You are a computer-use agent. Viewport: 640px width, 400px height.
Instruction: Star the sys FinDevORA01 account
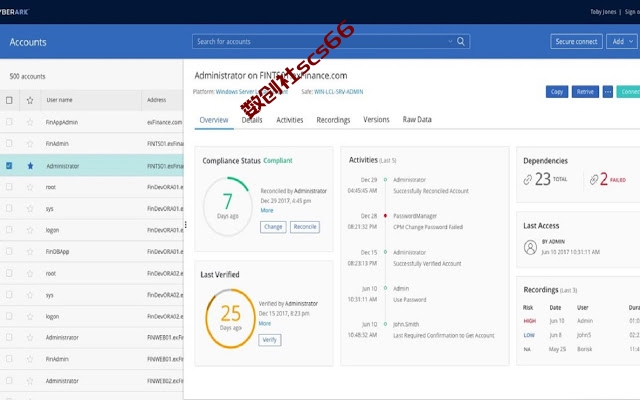pos(30,209)
